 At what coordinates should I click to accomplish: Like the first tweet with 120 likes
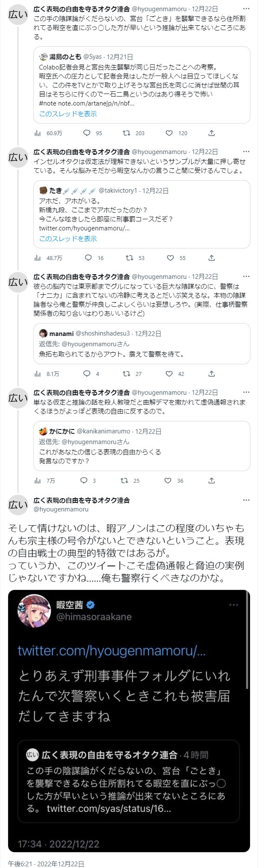click(169, 133)
